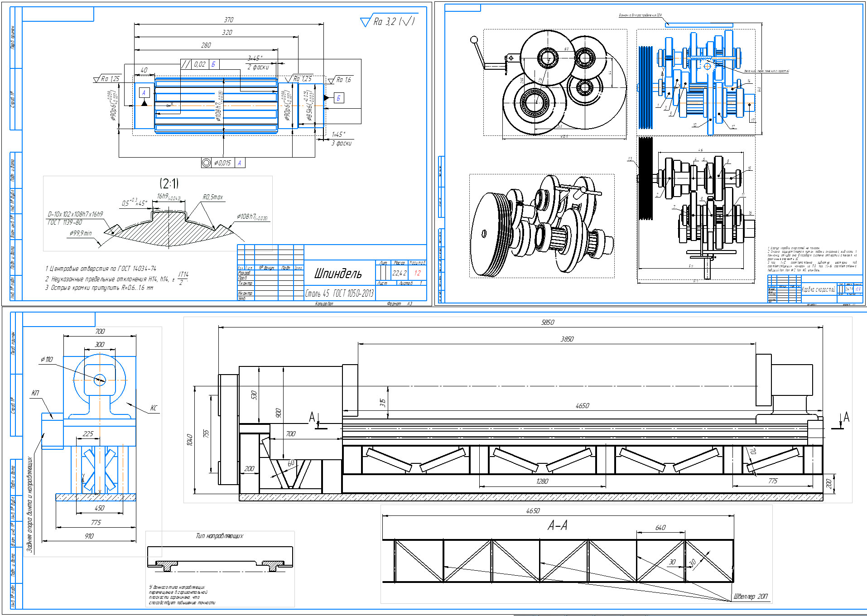The image size is (867, 616).
Task: Click the R0,5max radius callout
Action: [213, 197]
